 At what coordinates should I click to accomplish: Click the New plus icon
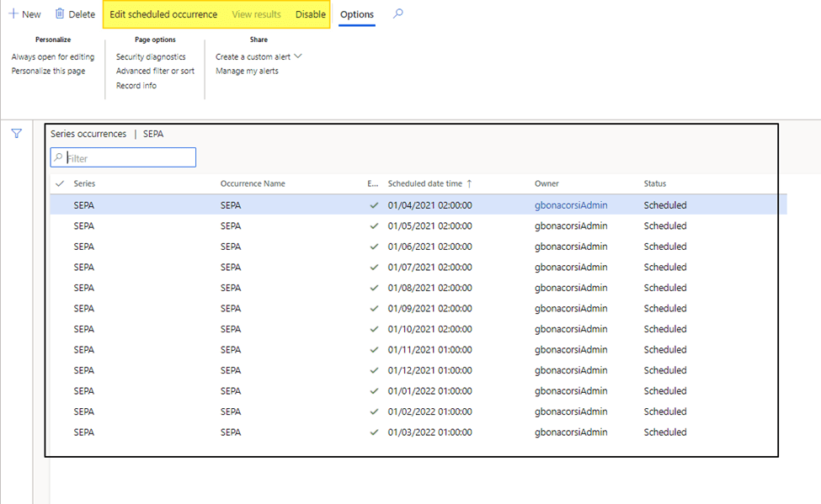coord(13,14)
